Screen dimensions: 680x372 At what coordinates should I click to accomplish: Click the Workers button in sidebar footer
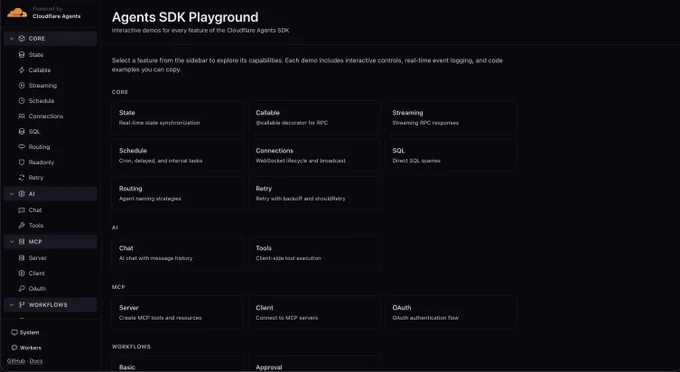[x=26, y=348]
